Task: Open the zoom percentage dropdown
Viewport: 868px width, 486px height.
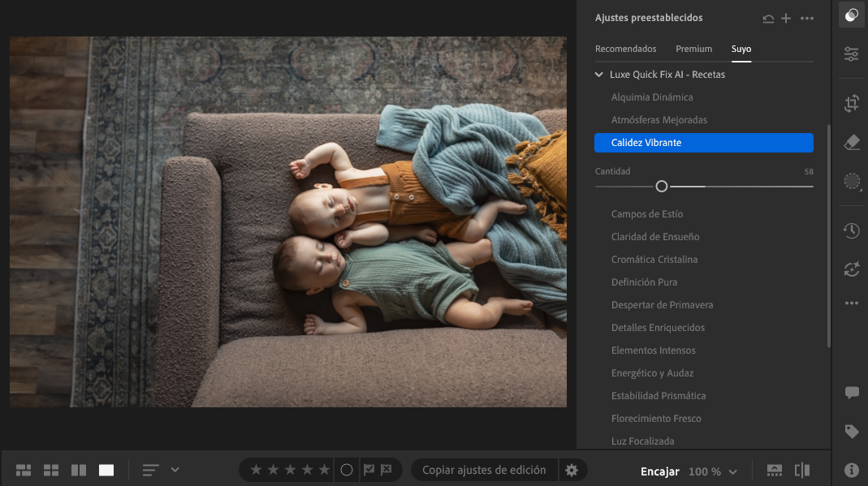Action: tap(733, 471)
